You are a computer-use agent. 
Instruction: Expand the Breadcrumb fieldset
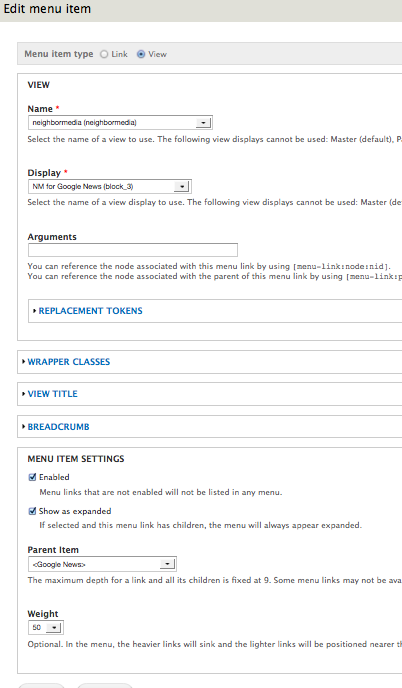[x=58, y=427]
